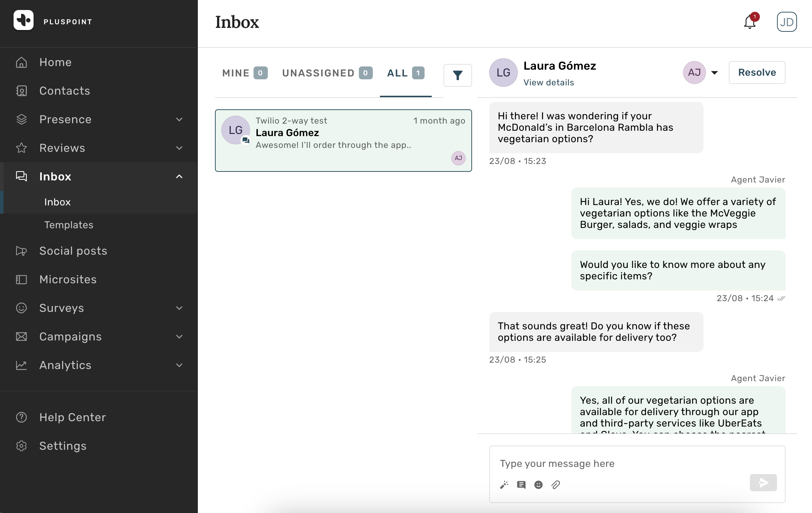The image size is (812, 513).
Task: Click the notification bell icon
Action: click(750, 22)
